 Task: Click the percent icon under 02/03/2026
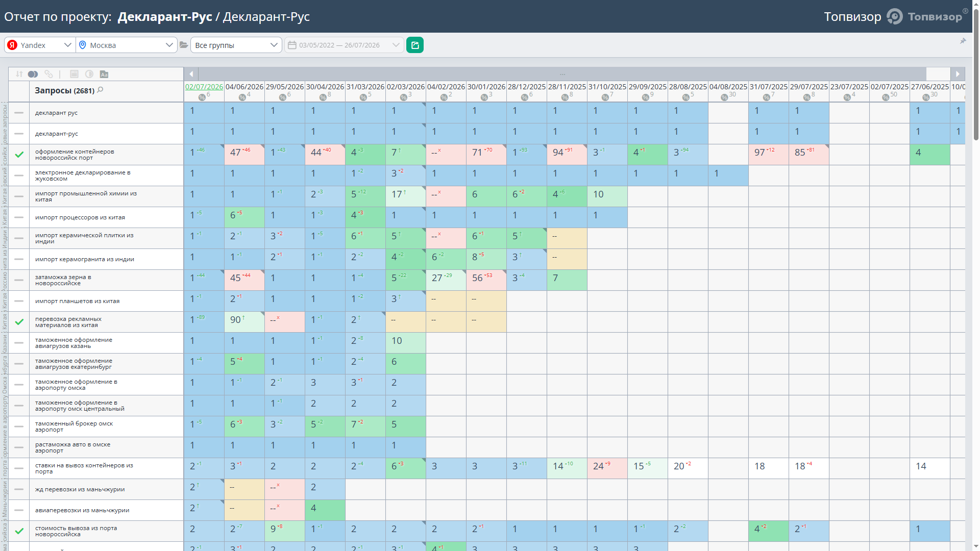click(x=404, y=97)
